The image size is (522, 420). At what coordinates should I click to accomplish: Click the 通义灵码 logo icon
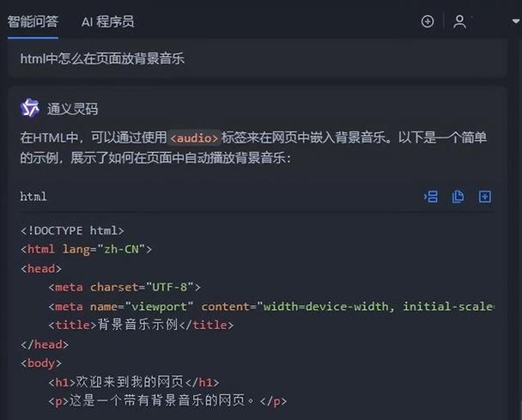[x=30, y=107]
